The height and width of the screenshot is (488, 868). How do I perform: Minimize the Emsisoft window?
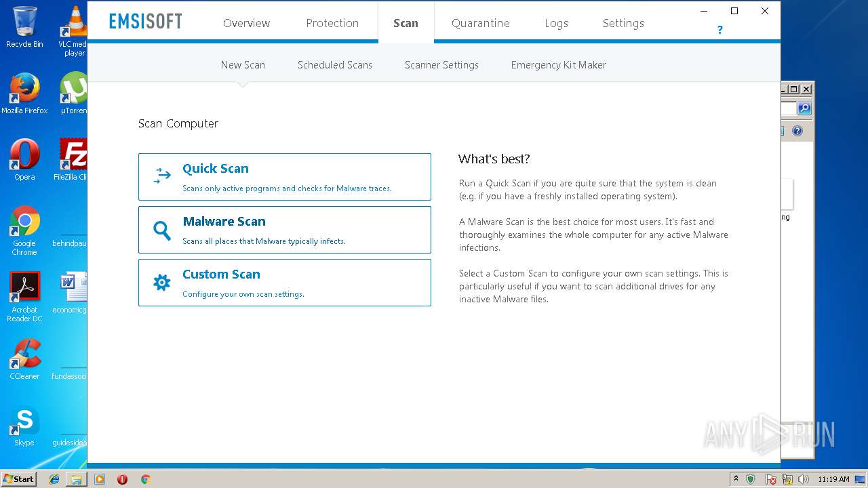click(x=704, y=11)
